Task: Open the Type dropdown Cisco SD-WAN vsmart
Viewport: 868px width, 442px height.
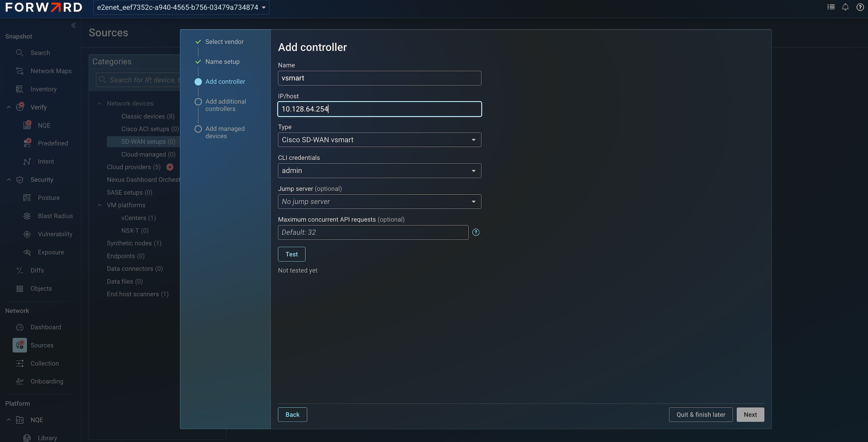Action: pyautogui.click(x=380, y=140)
